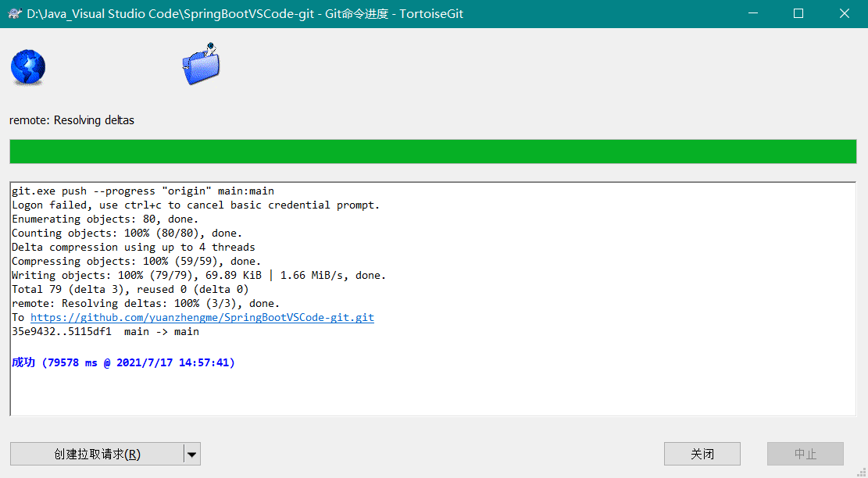Click the TortoiseGit turtle icon in title bar
This screenshot has width=868, height=478.
pos(15,13)
